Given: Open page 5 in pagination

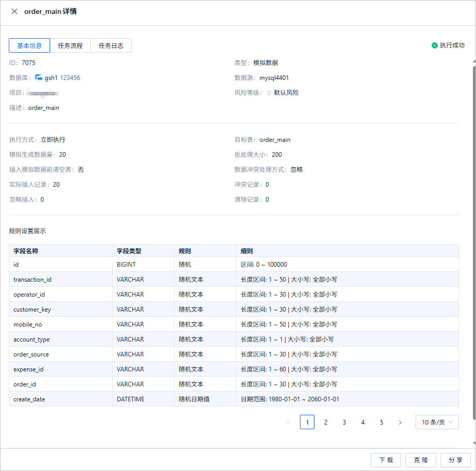Looking at the screenshot, I should (382, 422).
